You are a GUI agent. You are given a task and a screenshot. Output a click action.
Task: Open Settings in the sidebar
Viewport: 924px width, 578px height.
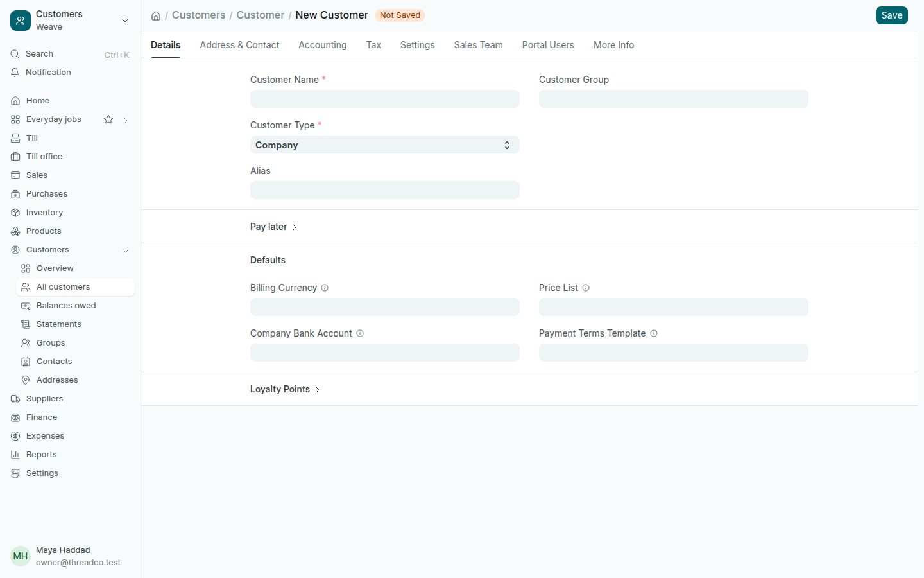point(70,473)
